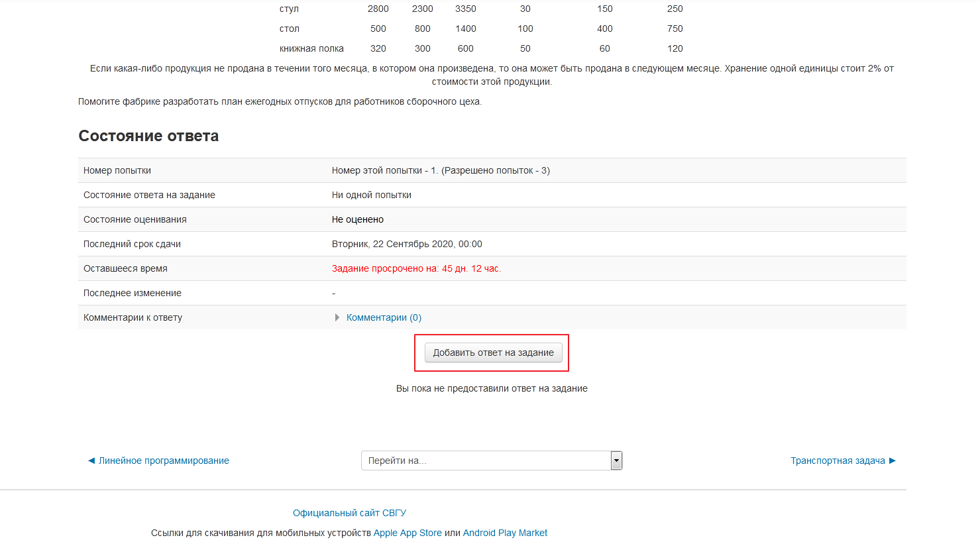This screenshot has height=546, width=980.
Task: Click the deadline date Вторник, 22 Сентябрь 2020
Action: 407,244
